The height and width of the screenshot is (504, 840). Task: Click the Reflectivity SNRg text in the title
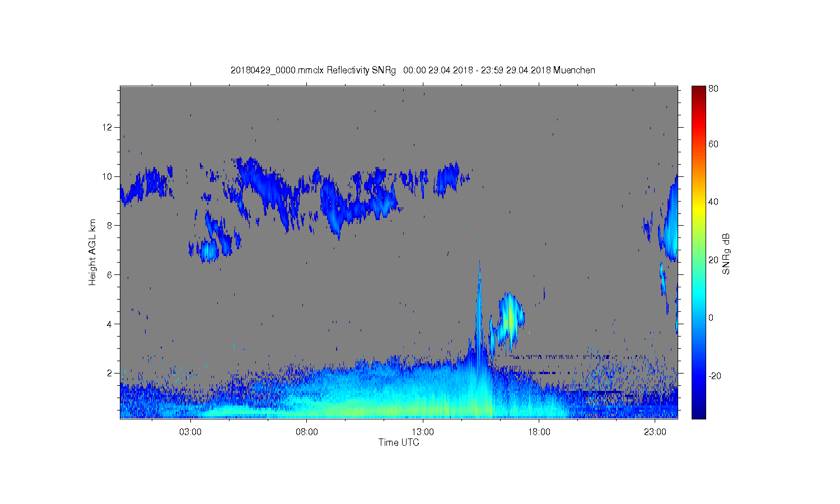point(361,71)
